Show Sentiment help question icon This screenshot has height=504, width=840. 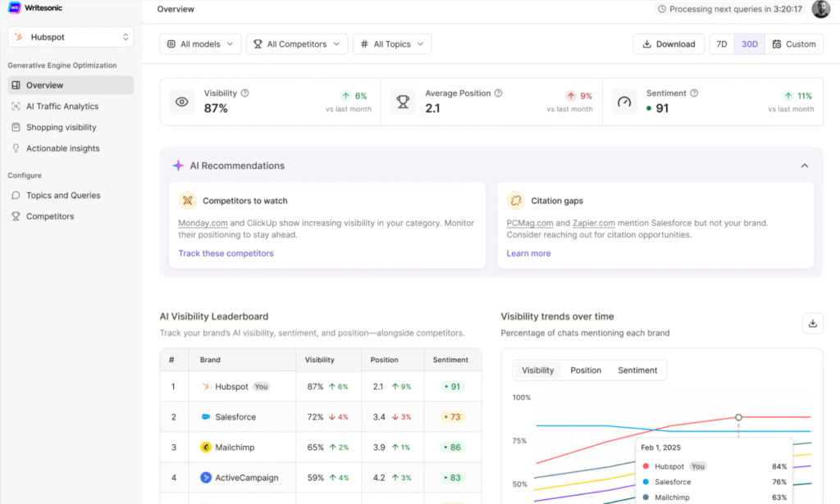coord(694,93)
